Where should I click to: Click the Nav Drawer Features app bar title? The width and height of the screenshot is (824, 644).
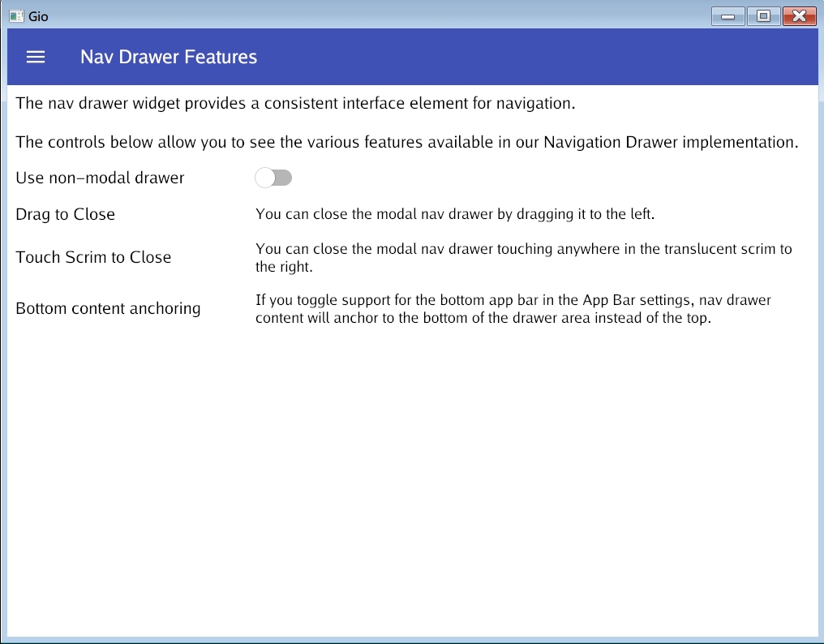(x=169, y=57)
